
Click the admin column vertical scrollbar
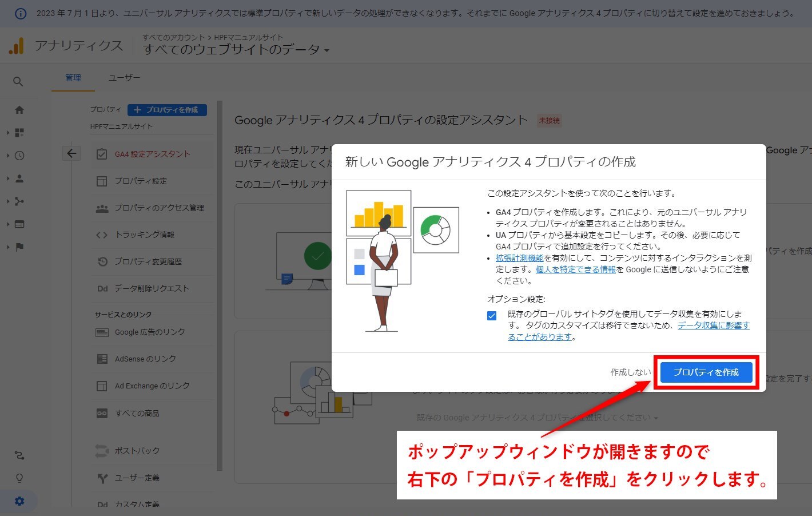tap(220, 286)
